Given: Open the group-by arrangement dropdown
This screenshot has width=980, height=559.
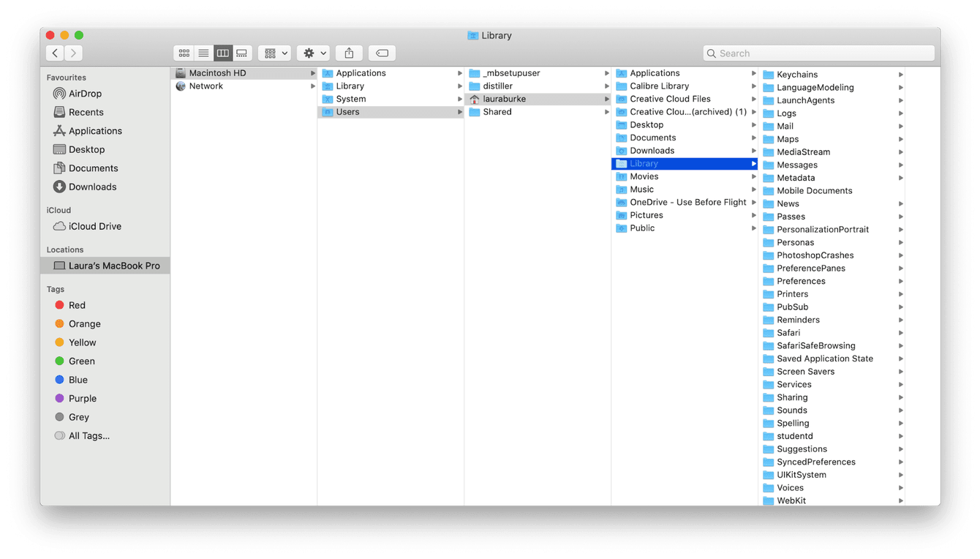Looking at the screenshot, I should (x=275, y=53).
